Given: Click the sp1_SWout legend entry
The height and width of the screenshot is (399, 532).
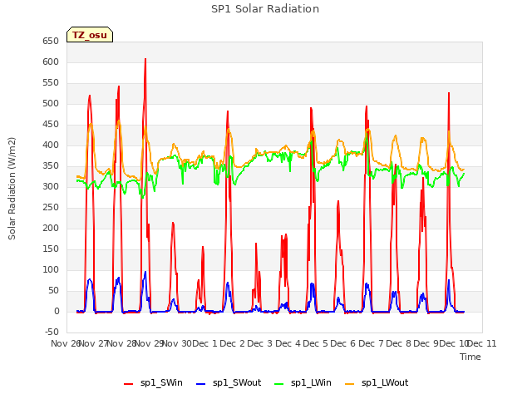Looking at the screenshot, I should tap(229, 383).
